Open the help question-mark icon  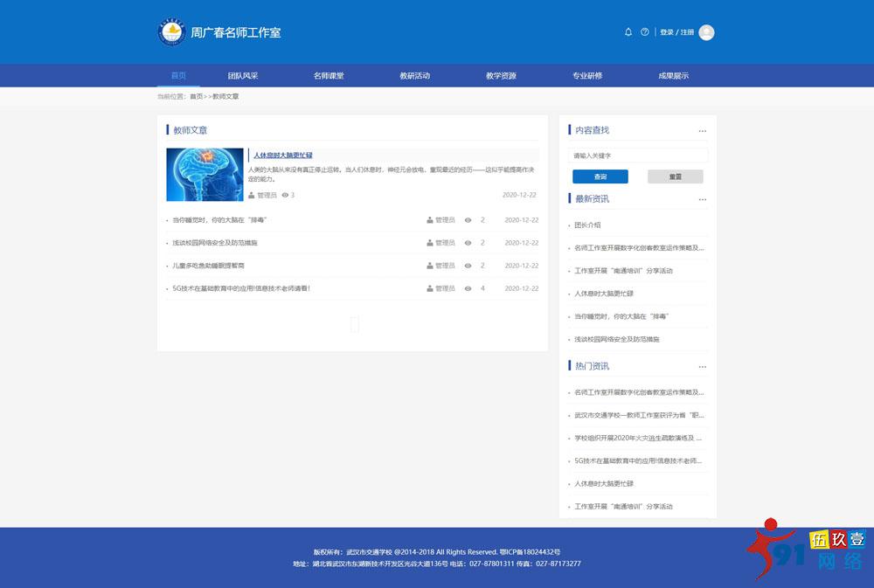tap(644, 31)
